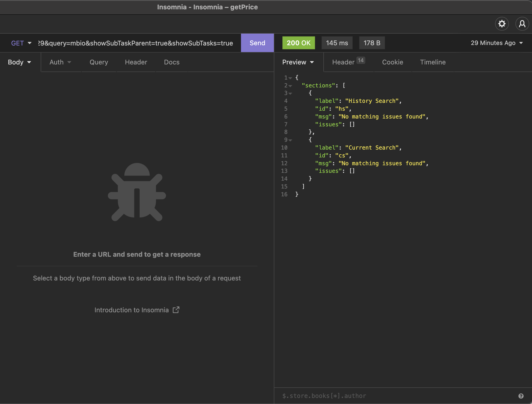Image resolution: width=532 pixels, height=404 pixels.
Task: Click the external link icon beside Introduction to Insomnia
Action: (176, 310)
